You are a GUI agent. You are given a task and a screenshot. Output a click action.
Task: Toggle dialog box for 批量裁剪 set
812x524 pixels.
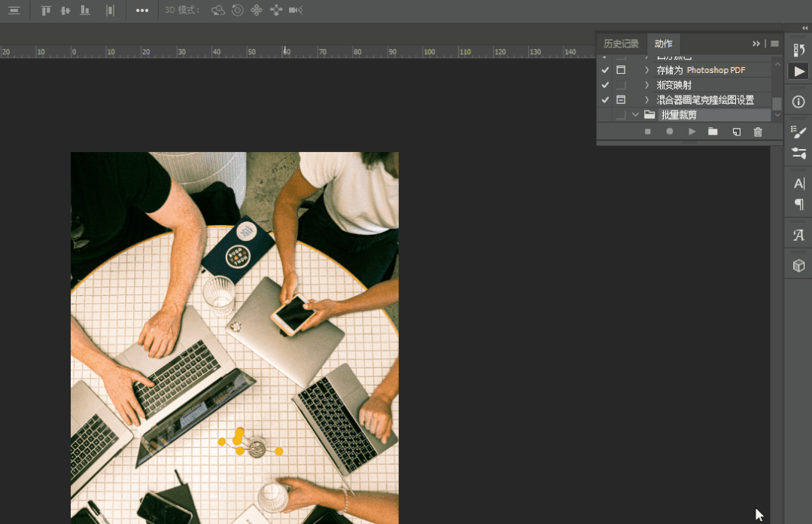point(621,115)
